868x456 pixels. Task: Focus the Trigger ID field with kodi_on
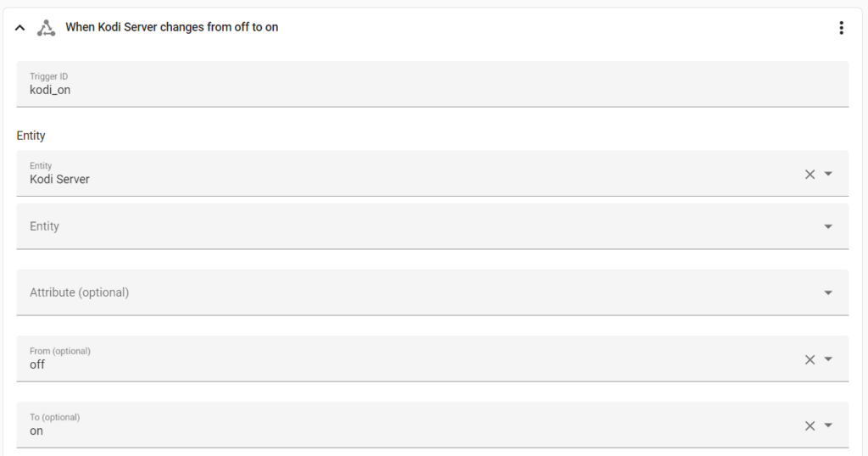tap(432, 84)
